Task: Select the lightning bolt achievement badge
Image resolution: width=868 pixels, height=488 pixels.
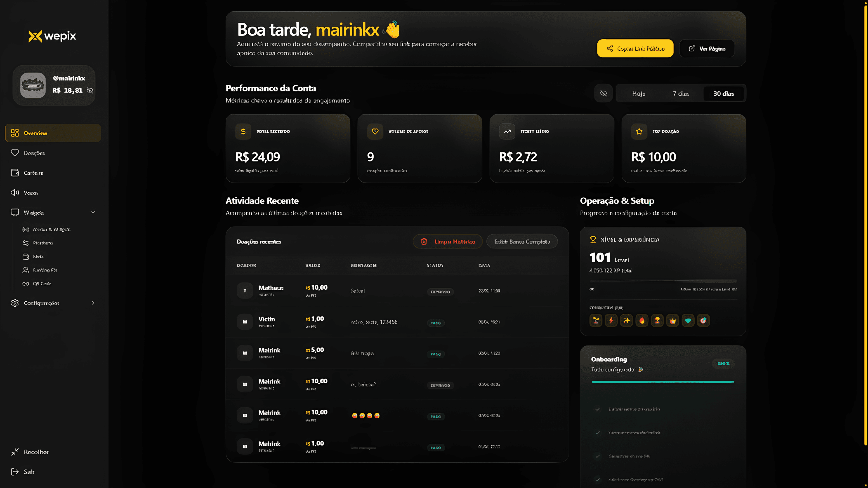Action: pos(611,321)
